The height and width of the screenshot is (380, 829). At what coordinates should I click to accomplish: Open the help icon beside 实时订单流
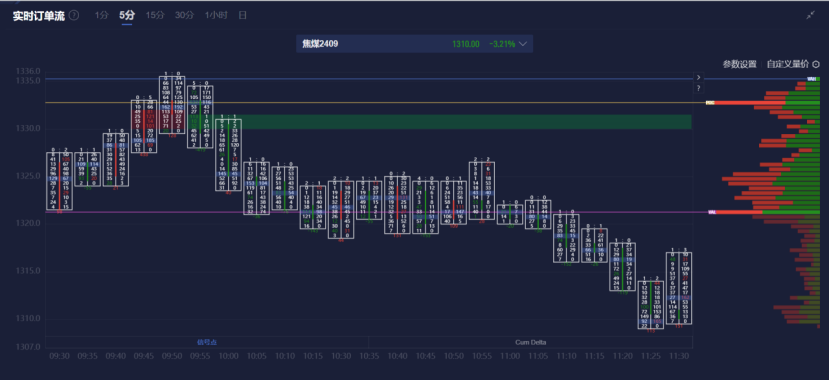[74, 15]
